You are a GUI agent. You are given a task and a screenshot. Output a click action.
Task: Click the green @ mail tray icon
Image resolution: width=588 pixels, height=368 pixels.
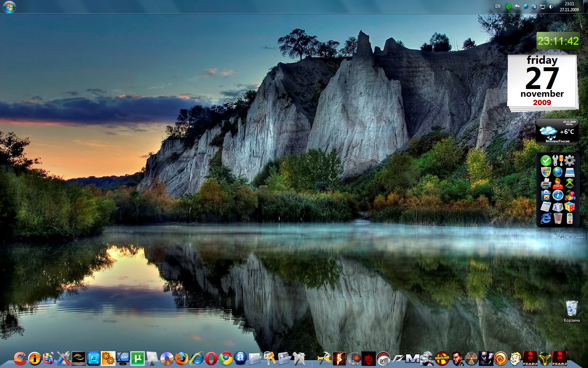pyautogui.click(x=509, y=7)
